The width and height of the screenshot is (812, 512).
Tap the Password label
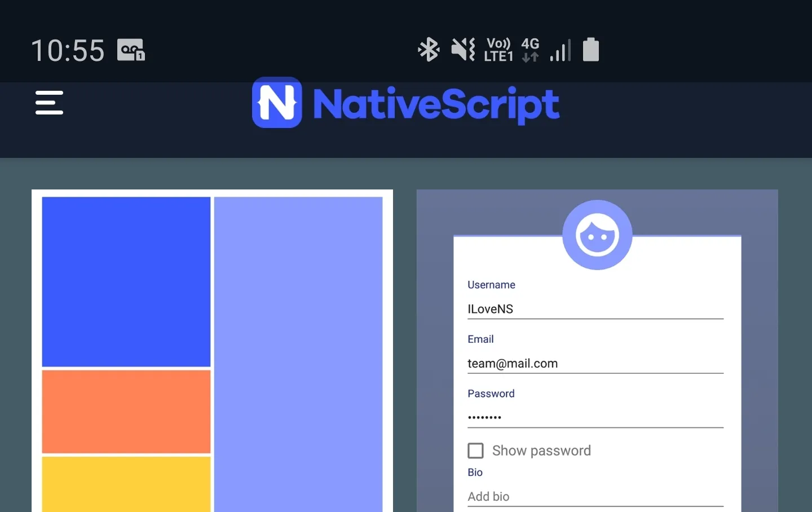pyautogui.click(x=491, y=394)
